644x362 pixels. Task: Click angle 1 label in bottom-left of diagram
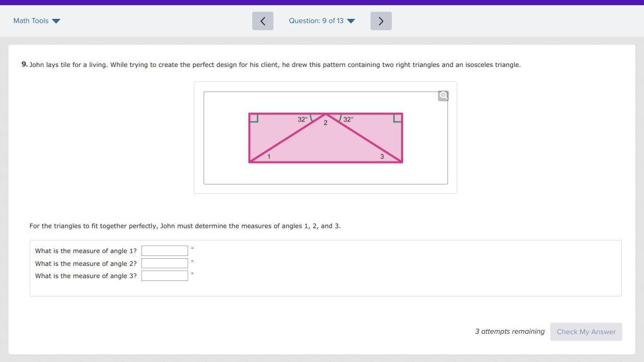pos(269,156)
